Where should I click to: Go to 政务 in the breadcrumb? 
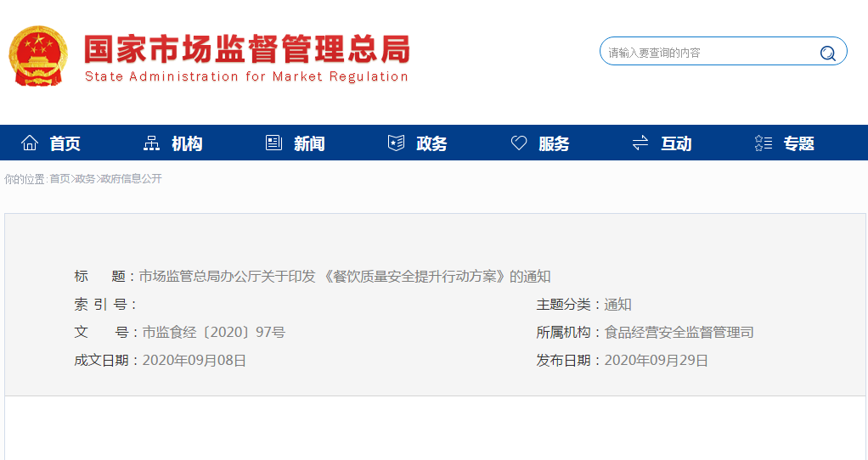click(85, 178)
